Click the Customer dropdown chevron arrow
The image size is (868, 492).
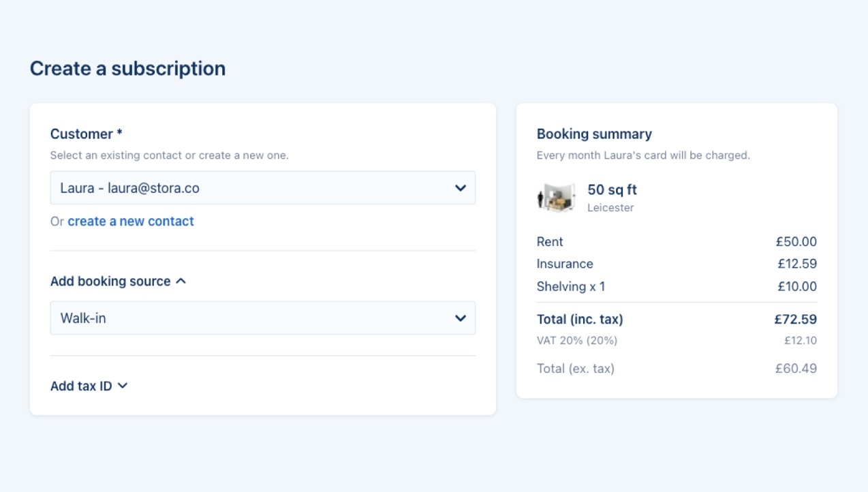(x=461, y=188)
